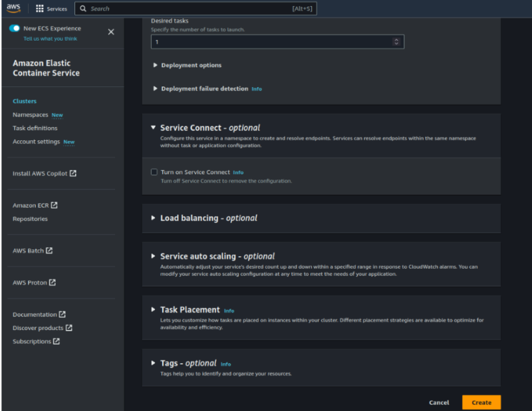
Task: Open Task definitions in the sidebar
Action: tap(35, 128)
